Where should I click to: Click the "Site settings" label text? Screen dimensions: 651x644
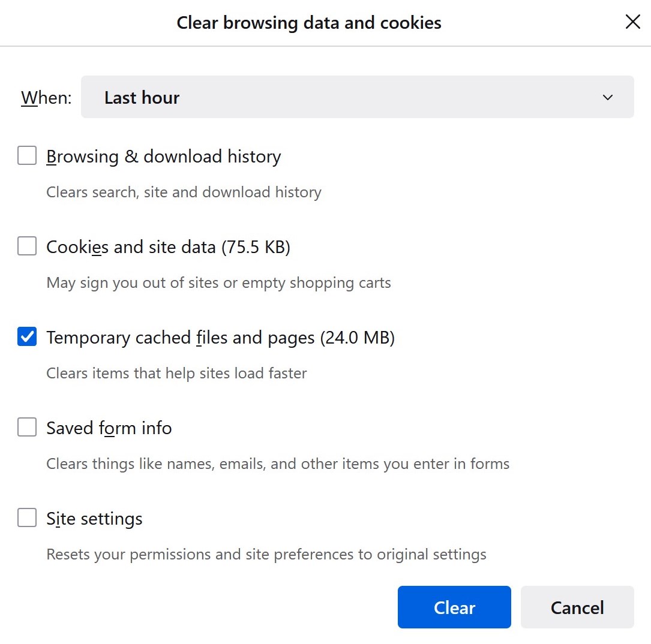(x=94, y=519)
